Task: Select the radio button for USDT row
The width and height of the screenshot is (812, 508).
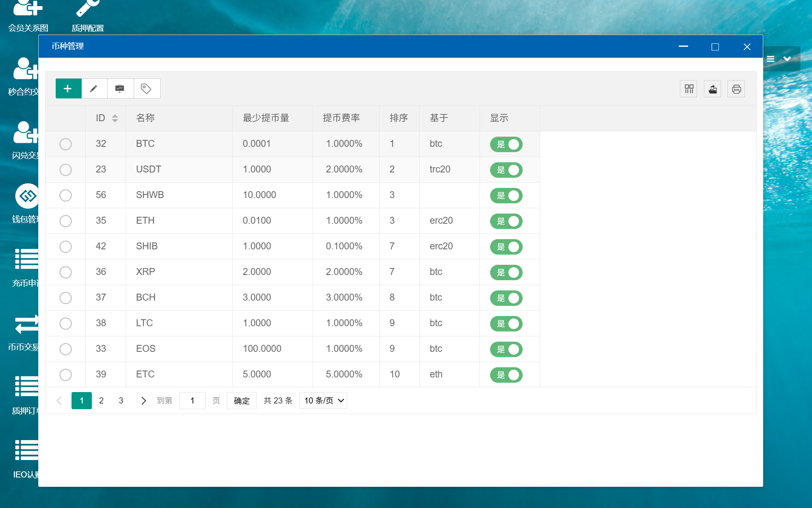Action: click(65, 170)
